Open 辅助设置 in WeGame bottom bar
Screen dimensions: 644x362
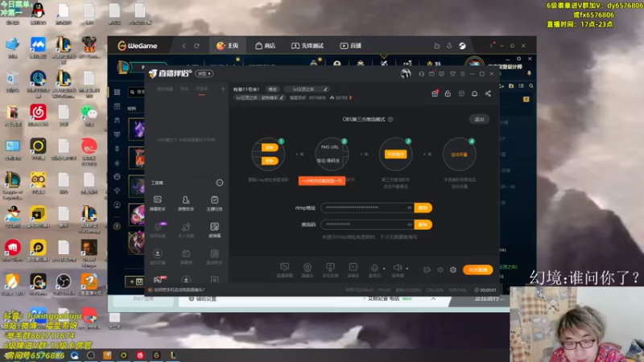(x=203, y=298)
